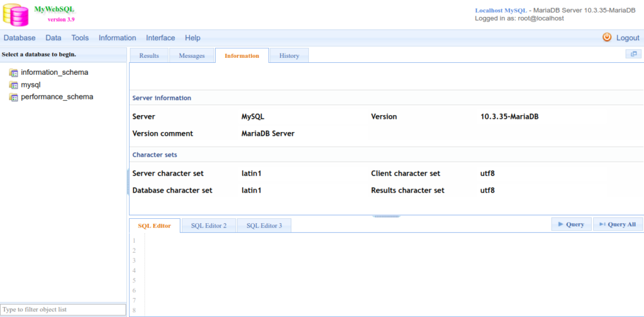Click the Results character set utf8 value
Screen dimensions: 644x317
click(487, 191)
